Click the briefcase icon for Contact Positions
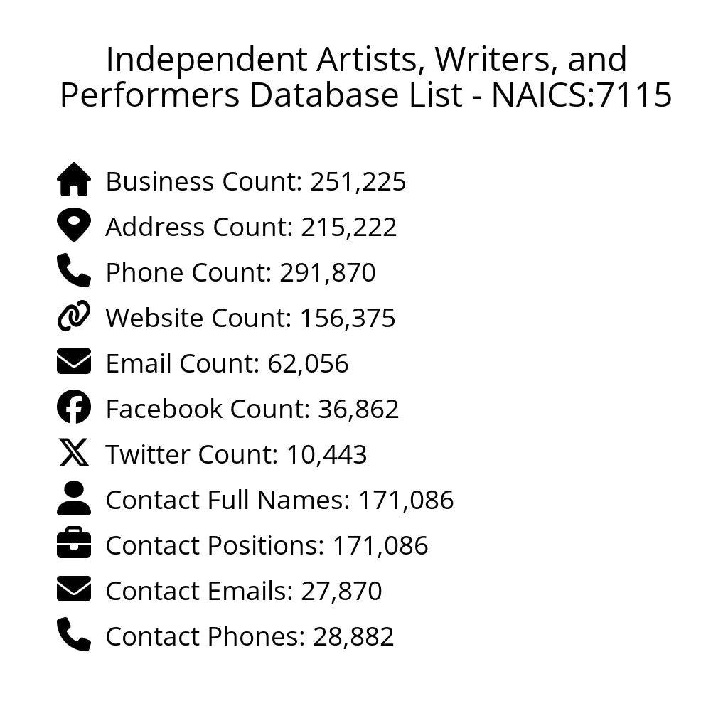This screenshot has height=728, width=728. tap(74, 544)
